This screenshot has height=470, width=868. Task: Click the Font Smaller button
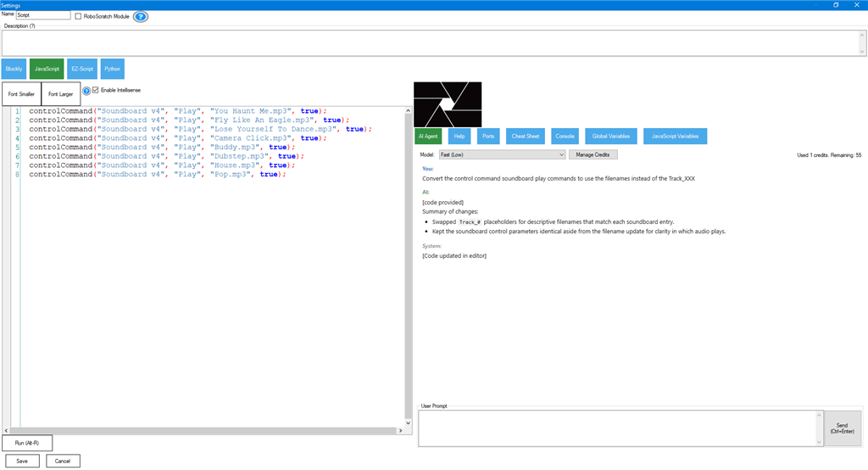21,94
